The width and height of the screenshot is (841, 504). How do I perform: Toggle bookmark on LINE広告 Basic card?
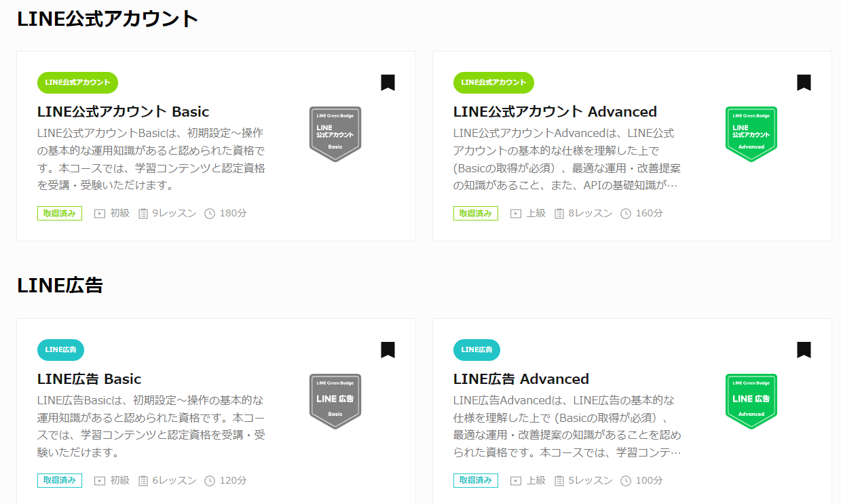388,350
